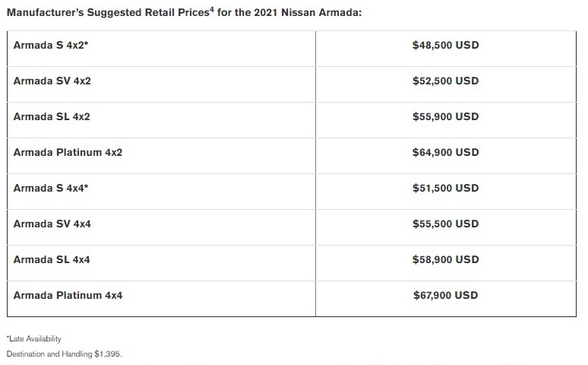The image size is (588, 365).
Task: Select the Armada Platinum 4x2 model name
Action: pos(68,152)
